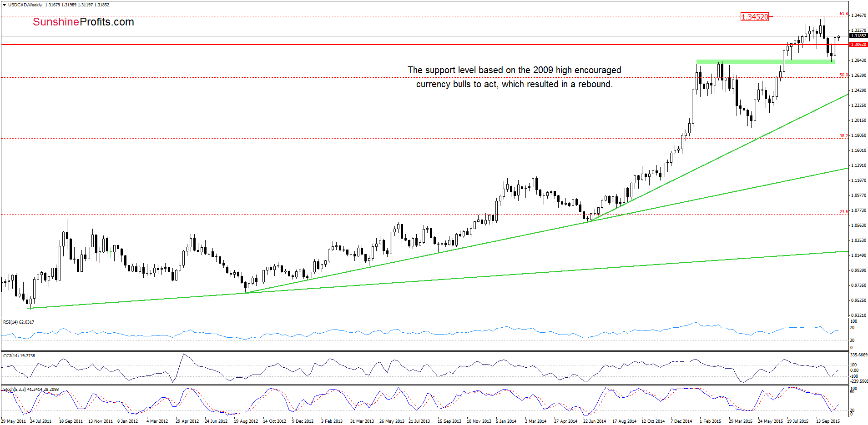
Task: Click the 1.05630 value on price axis
Action: coord(858,225)
